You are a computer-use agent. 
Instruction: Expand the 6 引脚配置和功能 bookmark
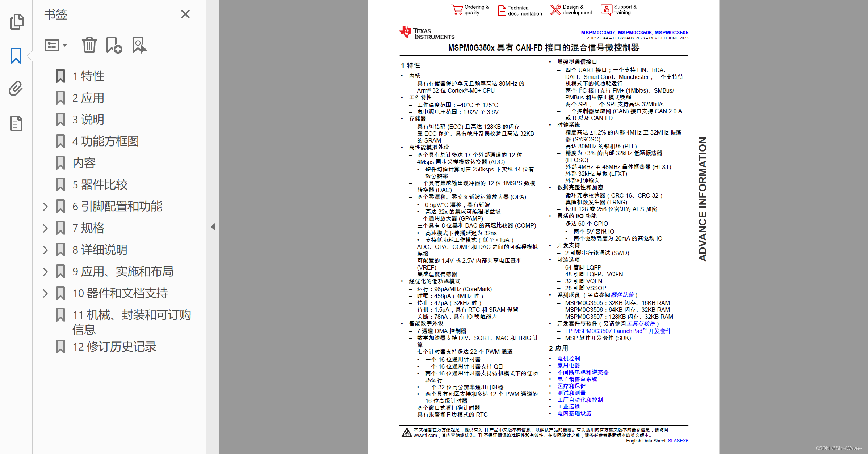45,207
